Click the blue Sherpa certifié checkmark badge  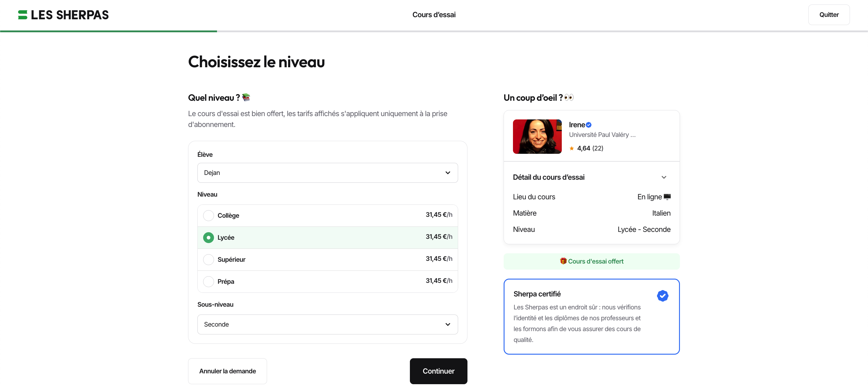point(662,296)
